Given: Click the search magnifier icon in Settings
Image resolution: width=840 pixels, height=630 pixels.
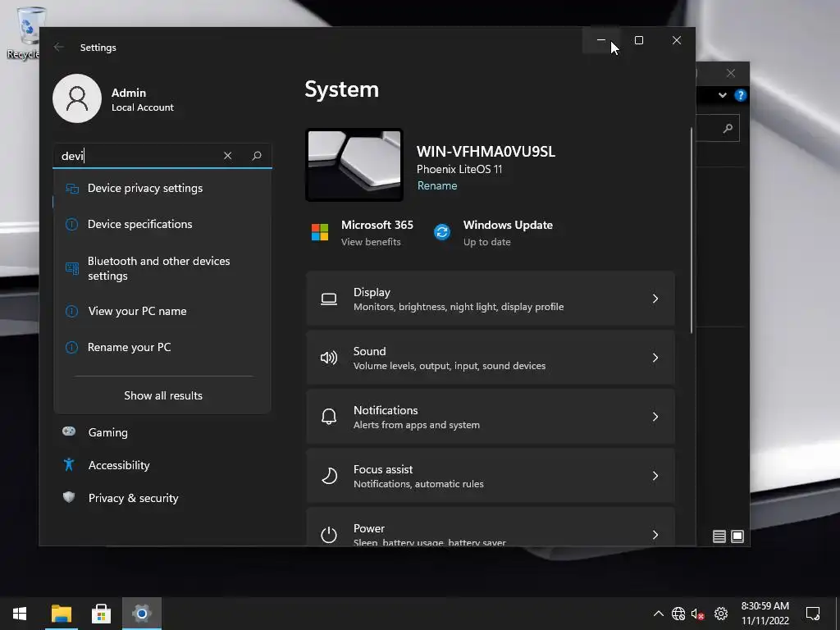Looking at the screenshot, I should (x=257, y=155).
